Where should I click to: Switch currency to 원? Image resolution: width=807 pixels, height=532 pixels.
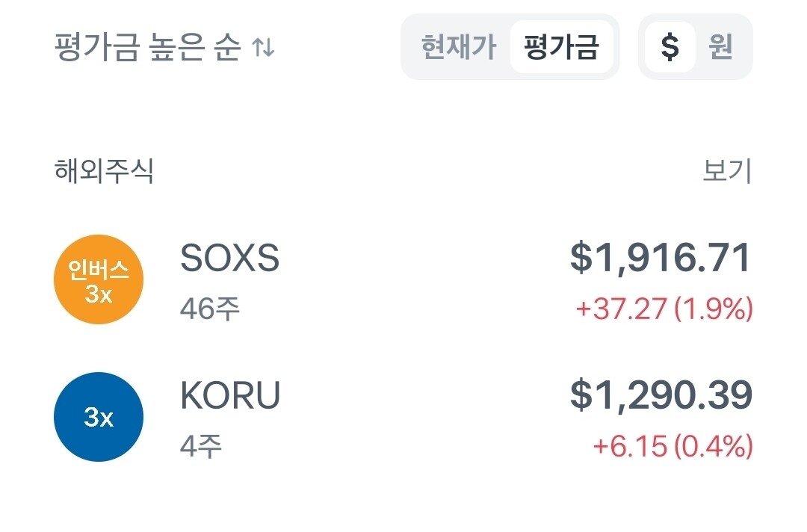coord(721,48)
